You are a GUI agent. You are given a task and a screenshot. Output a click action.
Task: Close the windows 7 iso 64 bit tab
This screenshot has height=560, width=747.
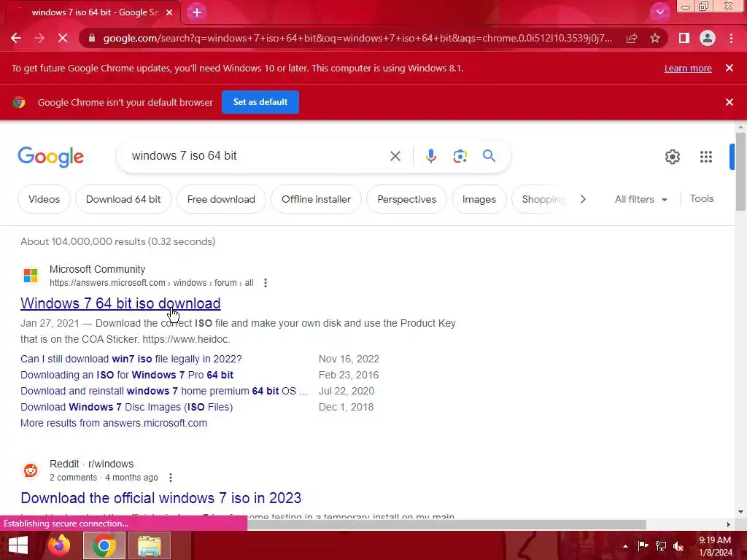point(169,12)
